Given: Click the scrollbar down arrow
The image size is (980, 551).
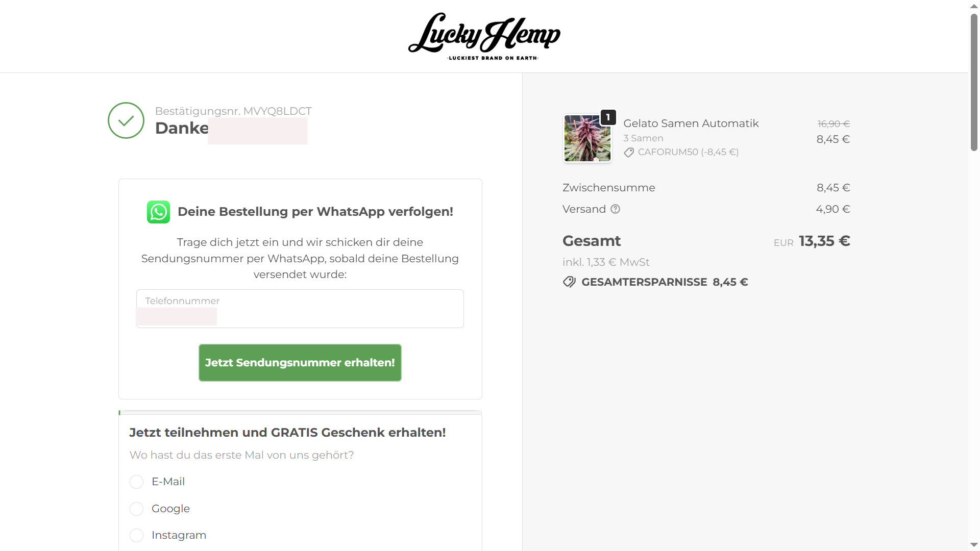Looking at the screenshot, I should click(974, 545).
